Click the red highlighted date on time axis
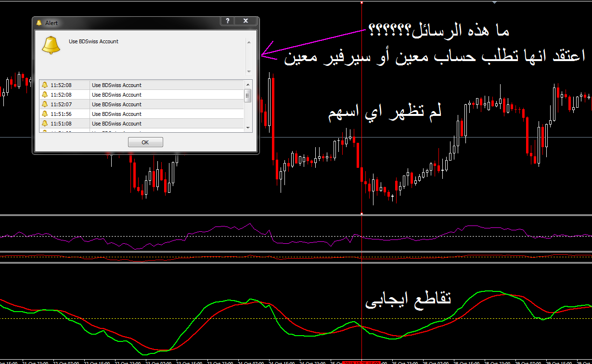Viewport: 592px width, 364px height. tap(361, 362)
